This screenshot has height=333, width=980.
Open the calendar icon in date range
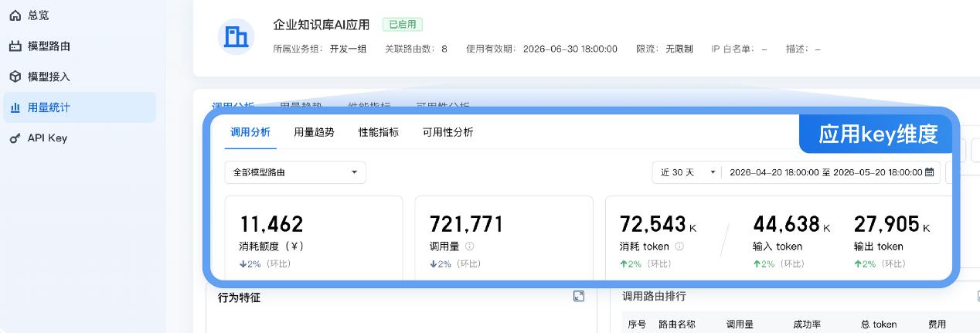click(x=930, y=172)
